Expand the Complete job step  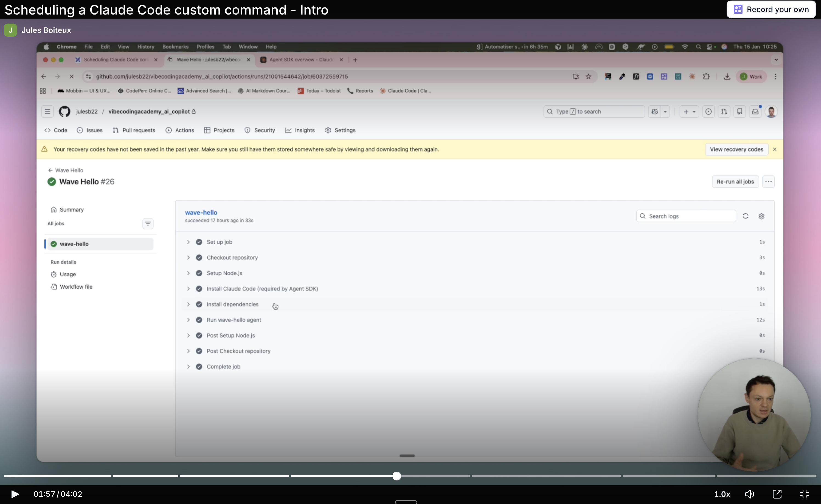click(189, 367)
